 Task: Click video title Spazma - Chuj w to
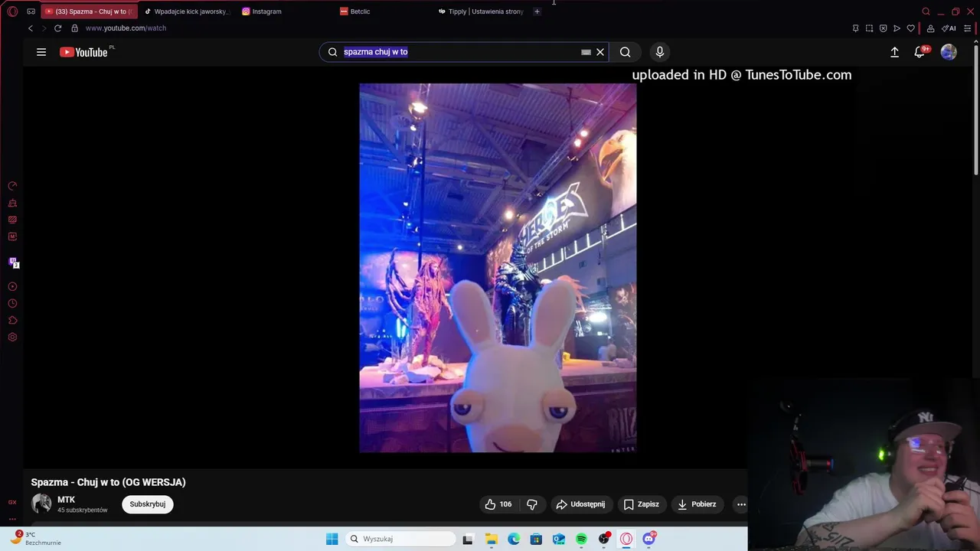[108, 482]
